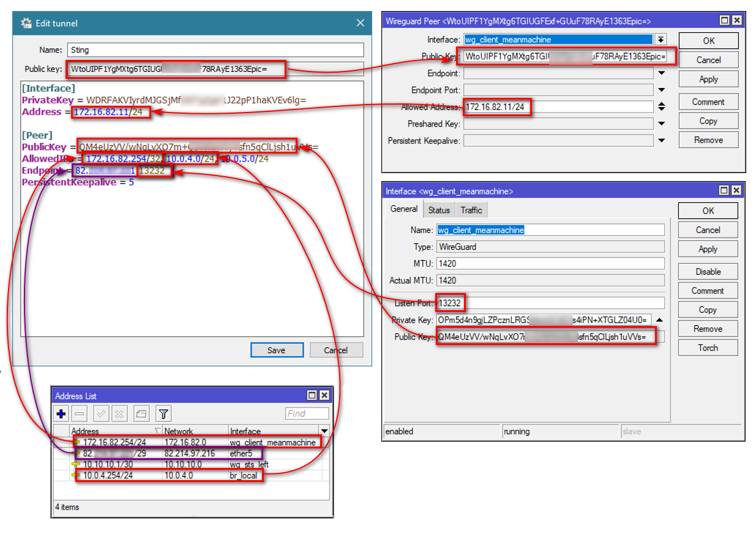The image size is (756, 534).
Task: Open the Interface dropdown in Wireguard Peer
Action: coord(661,40)
